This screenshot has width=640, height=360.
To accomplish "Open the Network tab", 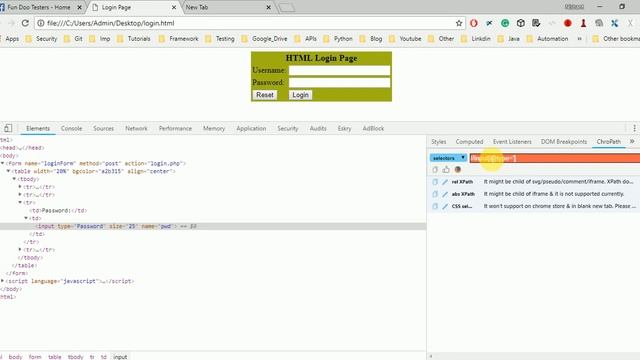I will (136, 128).
